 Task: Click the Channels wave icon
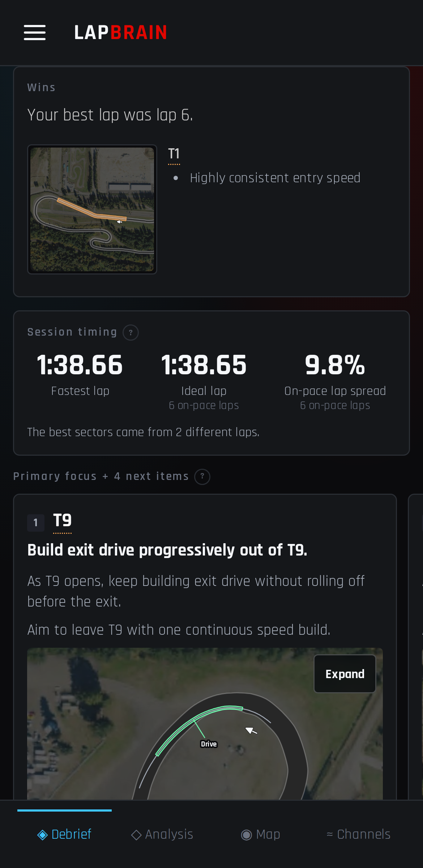329,834
